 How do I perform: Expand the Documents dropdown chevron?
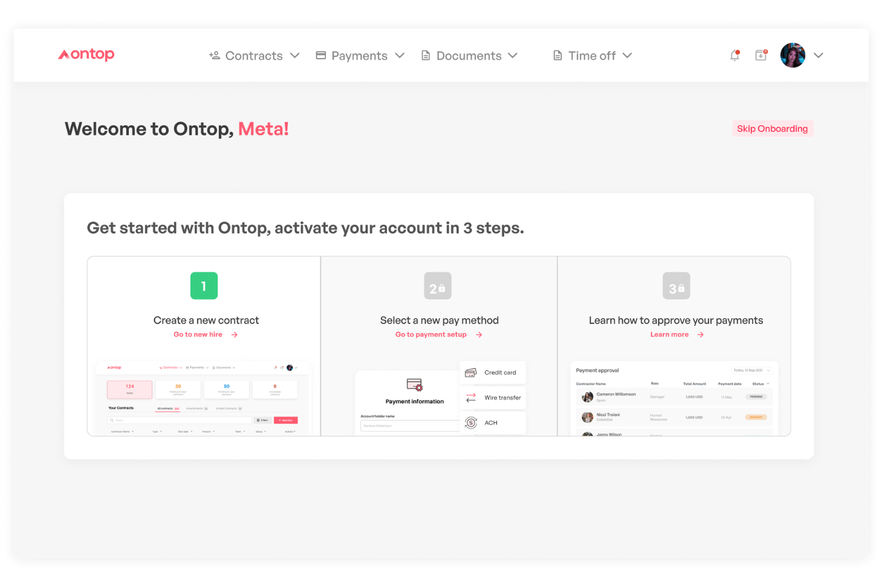click(513, 55)
